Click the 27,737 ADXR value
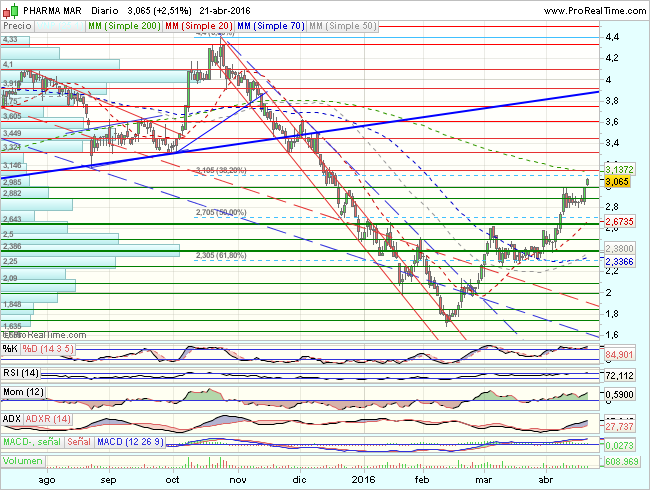The image size is (650, 490). 619,427
